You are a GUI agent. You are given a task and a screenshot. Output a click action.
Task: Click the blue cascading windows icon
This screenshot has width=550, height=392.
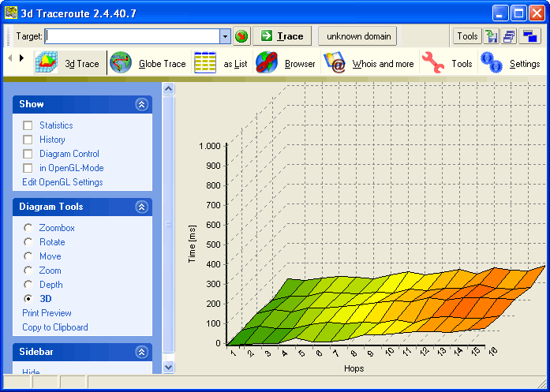(x=529, y=36)
